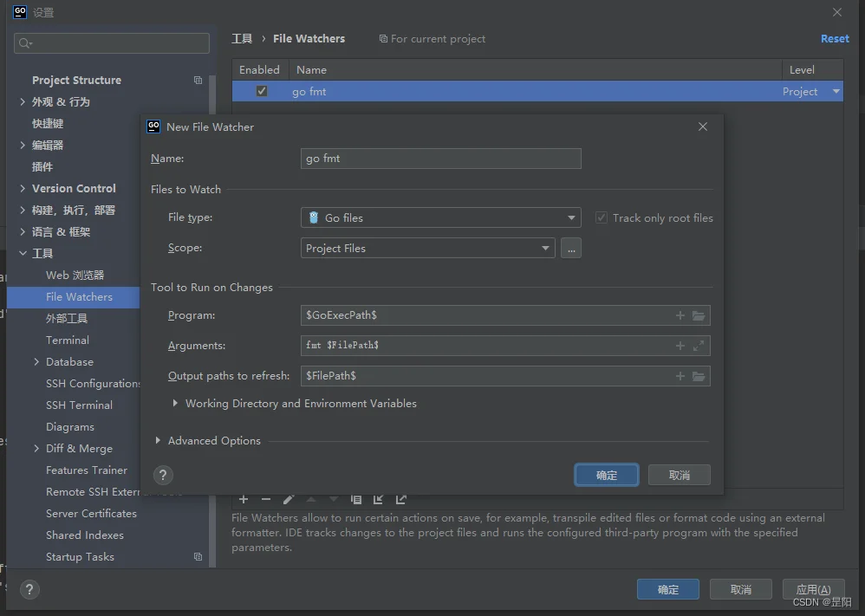Image resolution: width=865 pixels, height=616 pixels.
Task: Click the move down arrow icon
Action: tap(334, 499)
